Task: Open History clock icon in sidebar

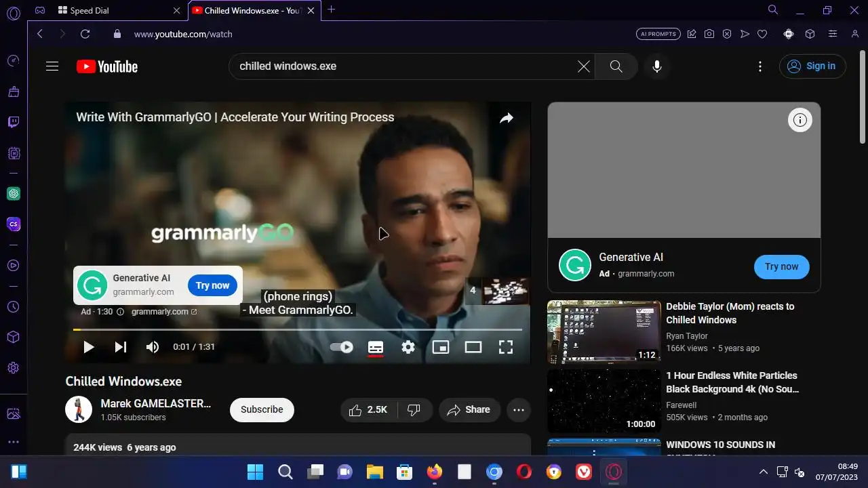Action: (x=14, y=307)
